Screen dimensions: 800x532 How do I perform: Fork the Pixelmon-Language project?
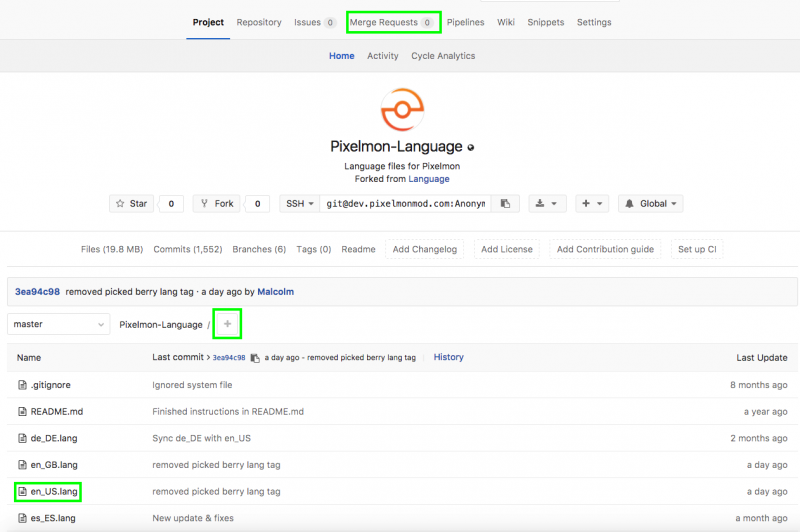tap(216, 204)
